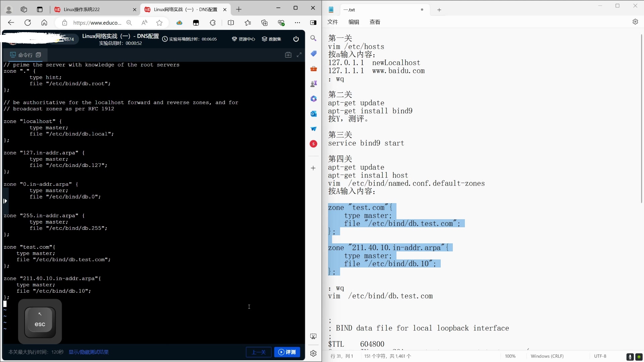644x362 pixels.
Task: Click the address bar URL field
Action: pos(97,23)
